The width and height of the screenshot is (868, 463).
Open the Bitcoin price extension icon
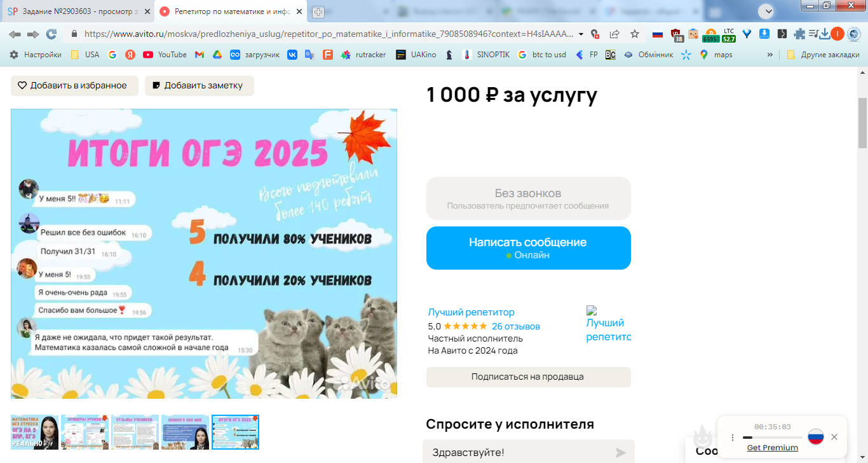[x=710, y=35]
